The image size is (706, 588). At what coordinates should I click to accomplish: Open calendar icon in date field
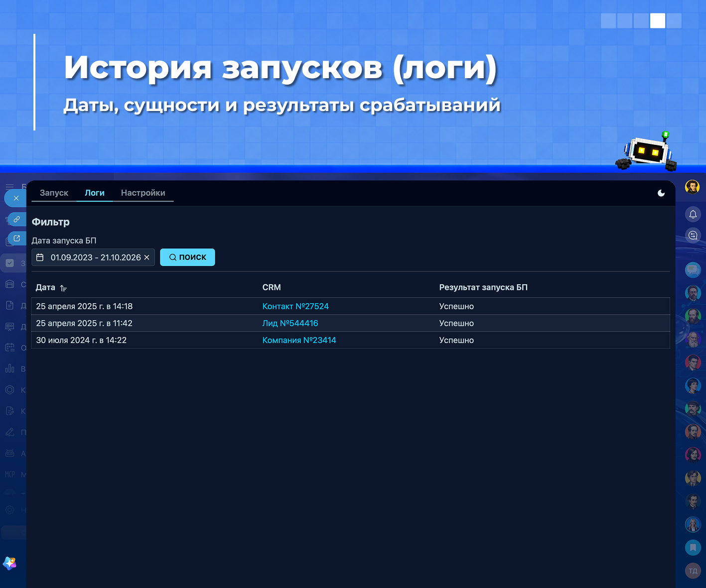pyautogui.click(x=40, y=257)
